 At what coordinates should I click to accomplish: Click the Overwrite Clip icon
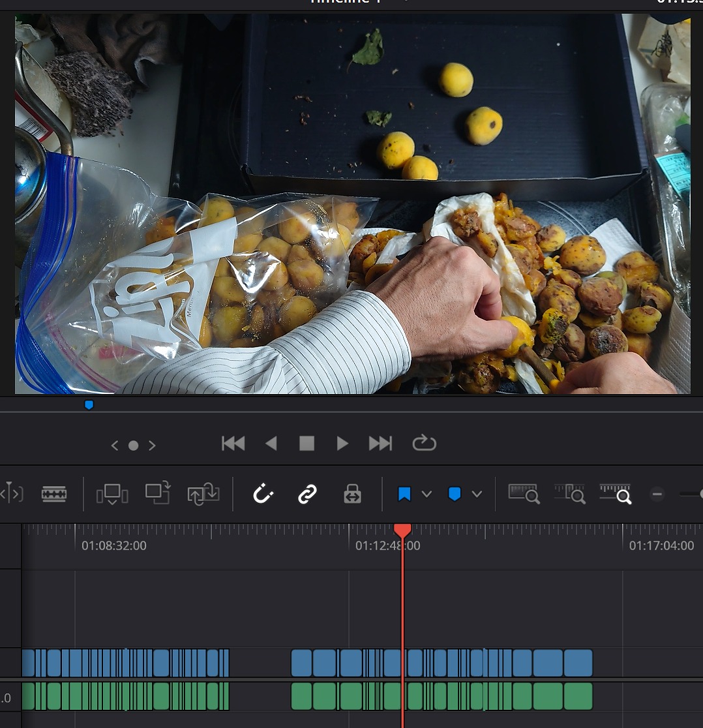point(157,493)
